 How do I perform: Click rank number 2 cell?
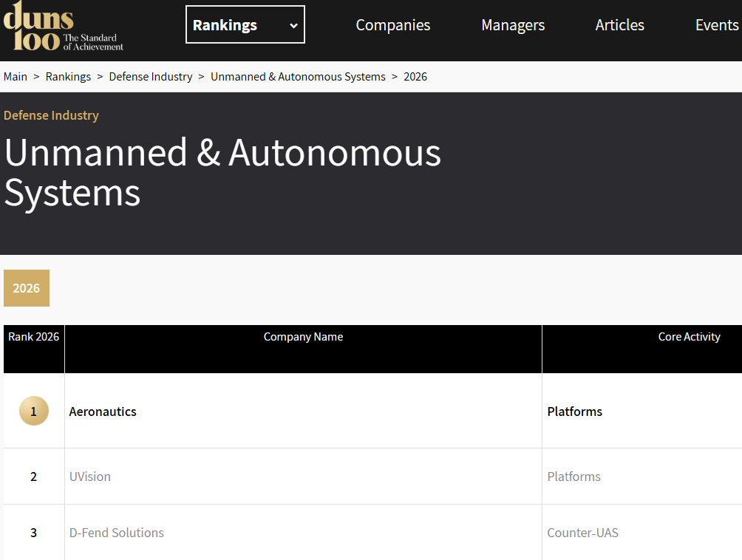(33, 477)
